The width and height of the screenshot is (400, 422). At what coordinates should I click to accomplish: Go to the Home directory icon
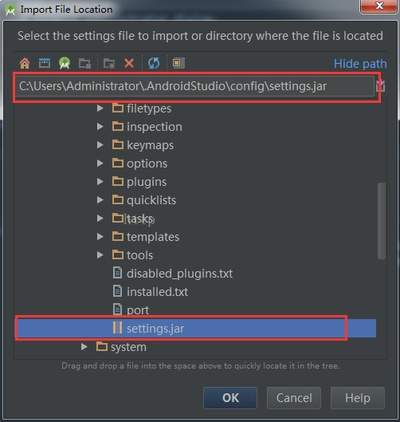pyautogui.click(x=24, y=63)
